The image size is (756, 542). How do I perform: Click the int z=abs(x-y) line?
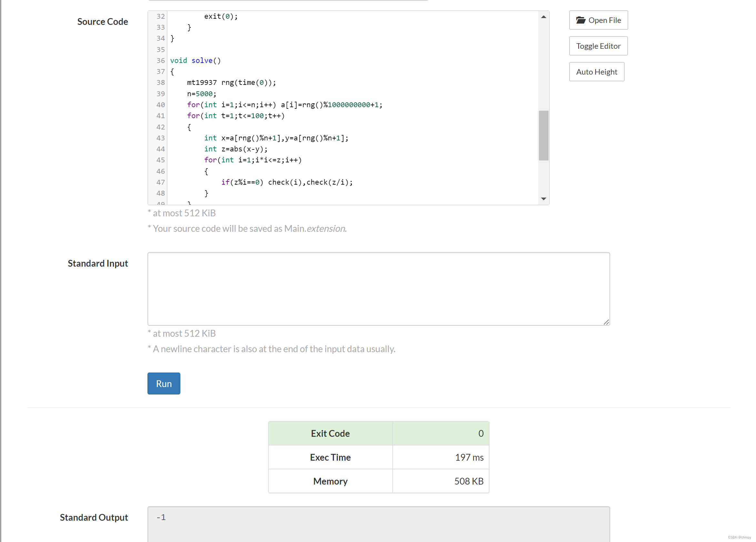pyautogui.click(x=236, y=149)
